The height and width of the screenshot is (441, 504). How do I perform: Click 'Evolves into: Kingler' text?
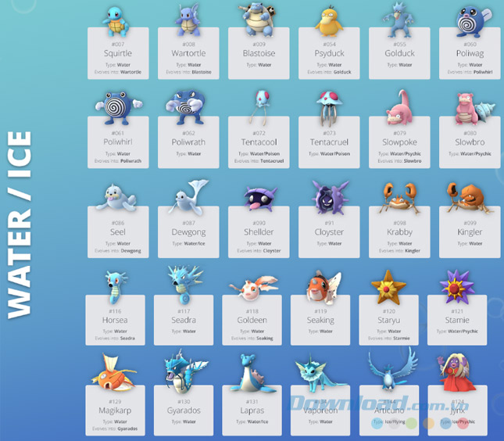click(399, 250)
